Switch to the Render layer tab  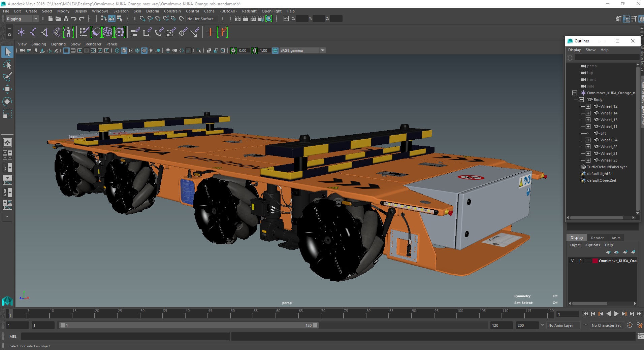(x=597, y=238)
